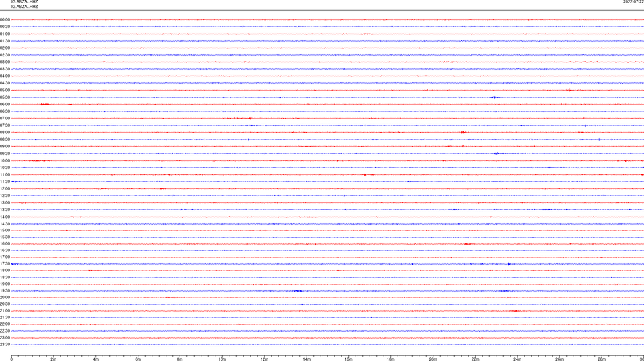644x362 pixels.
Task: Pick the 07:00 row label
Action: 5,119
